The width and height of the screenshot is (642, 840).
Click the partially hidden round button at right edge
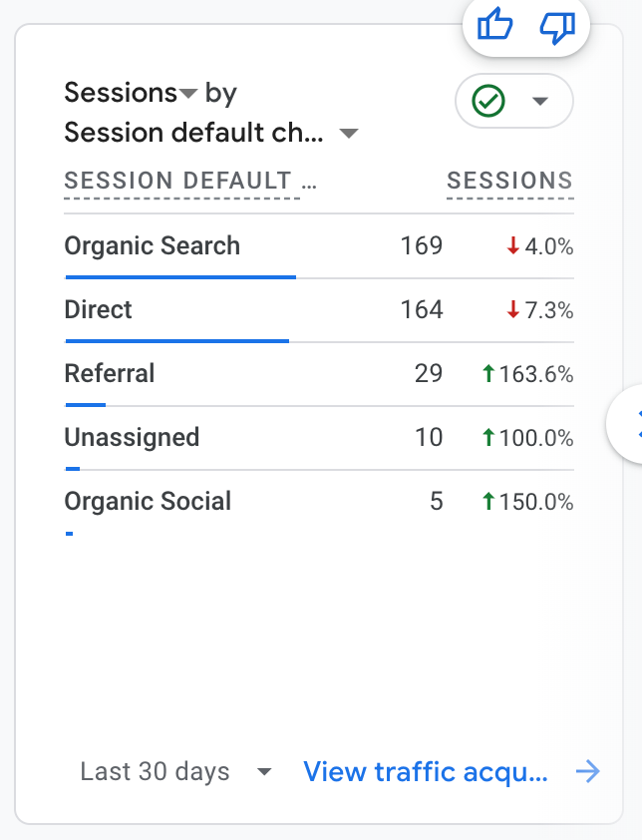[630, 423]
